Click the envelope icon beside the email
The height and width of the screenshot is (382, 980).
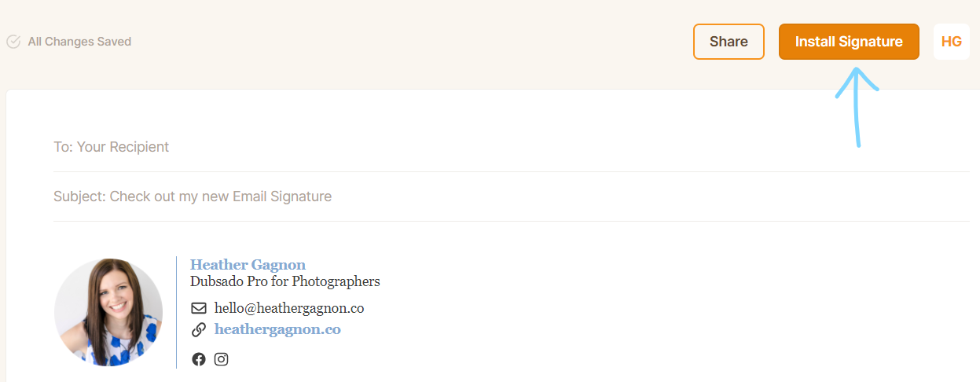coord(199,308)
